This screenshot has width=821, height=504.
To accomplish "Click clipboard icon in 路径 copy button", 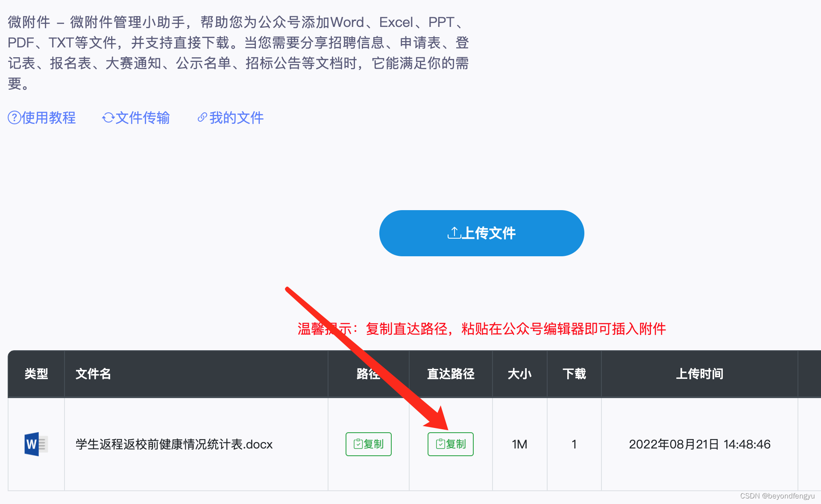I will coord(358,444).
